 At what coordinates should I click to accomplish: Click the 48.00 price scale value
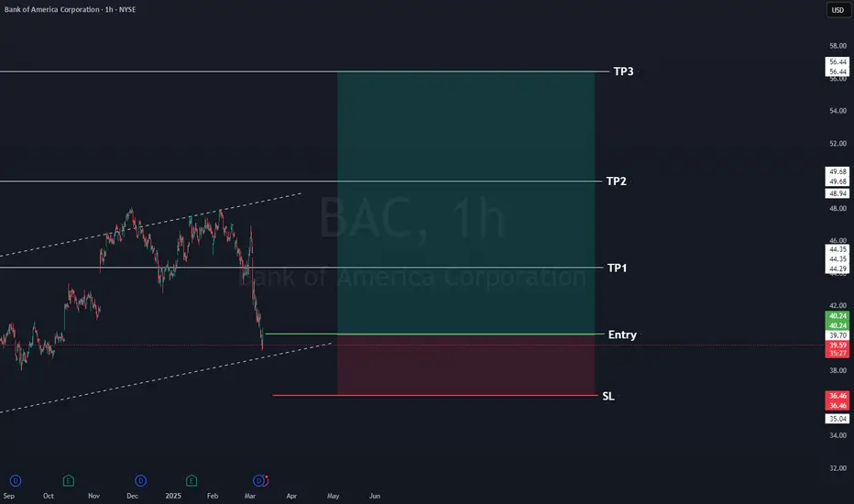coord(838,208)
